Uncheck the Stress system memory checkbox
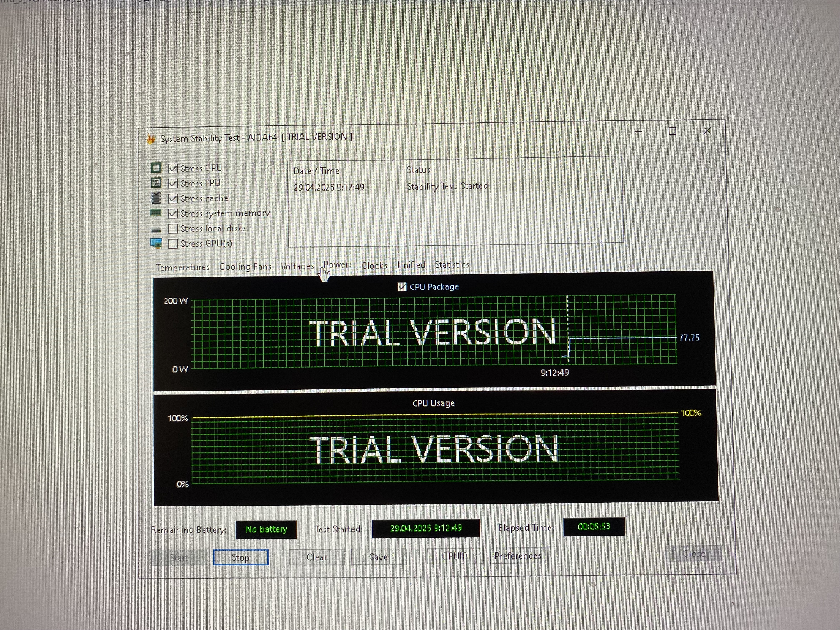 [x=173, y=213]
